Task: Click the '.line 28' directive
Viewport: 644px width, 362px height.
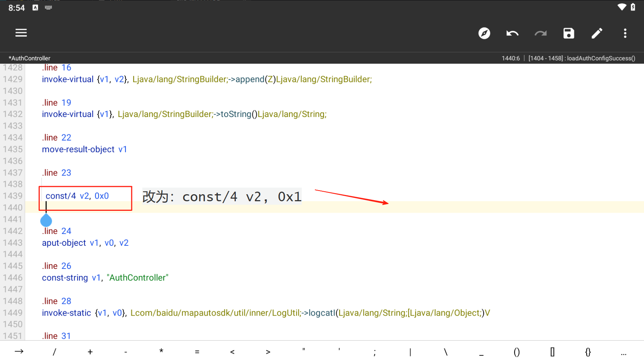Action: coord(57,301)
